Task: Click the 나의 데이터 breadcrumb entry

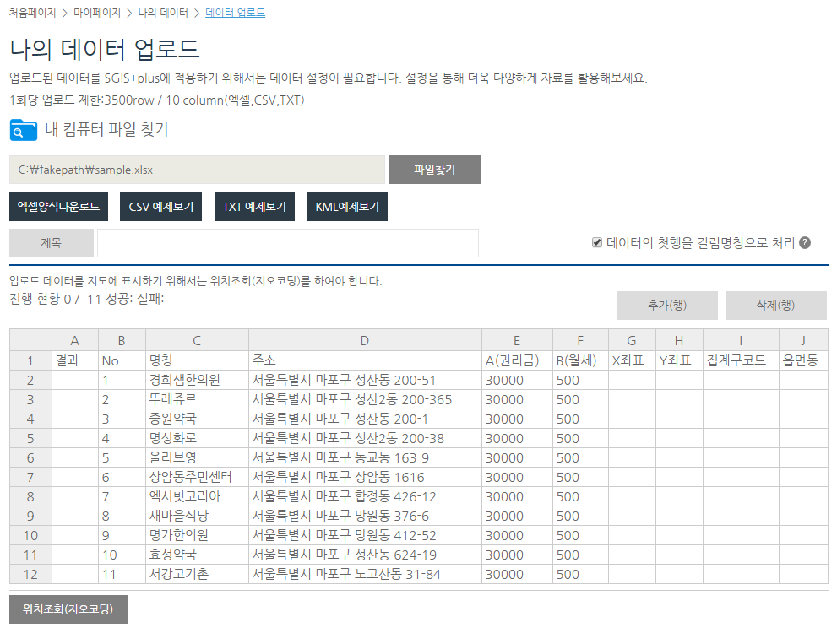Action: tap(162, 13)
